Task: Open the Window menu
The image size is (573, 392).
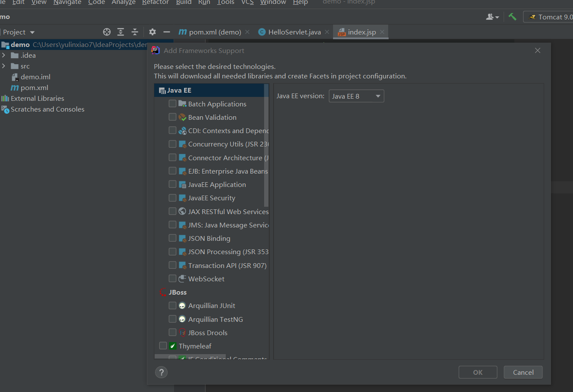Action: [273, 3]
